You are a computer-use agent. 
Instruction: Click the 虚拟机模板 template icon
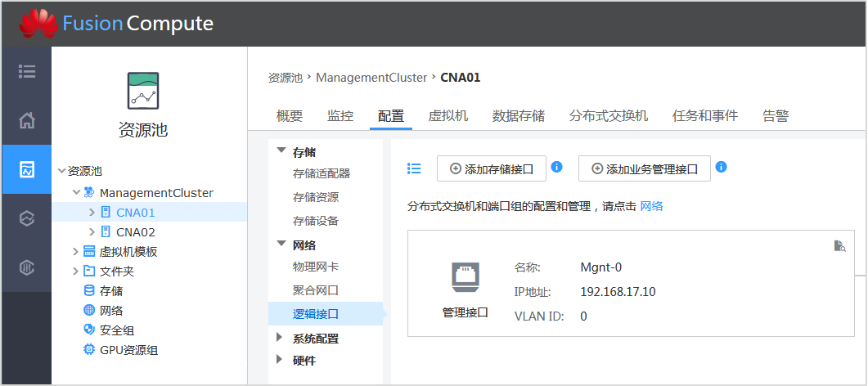click(88, 252)
